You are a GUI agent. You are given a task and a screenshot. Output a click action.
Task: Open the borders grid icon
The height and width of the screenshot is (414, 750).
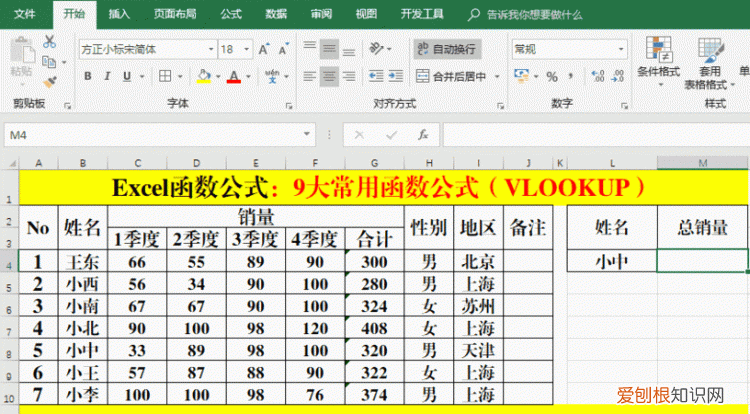pyautogui.click(x=165, y=76)
